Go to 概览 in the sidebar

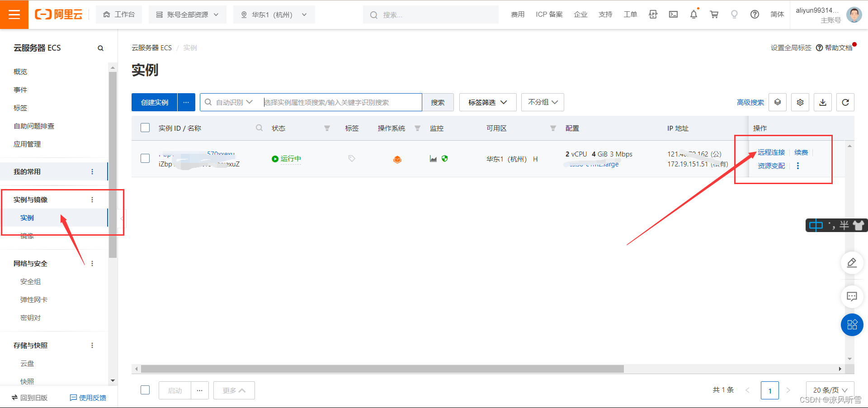point(20,71)
